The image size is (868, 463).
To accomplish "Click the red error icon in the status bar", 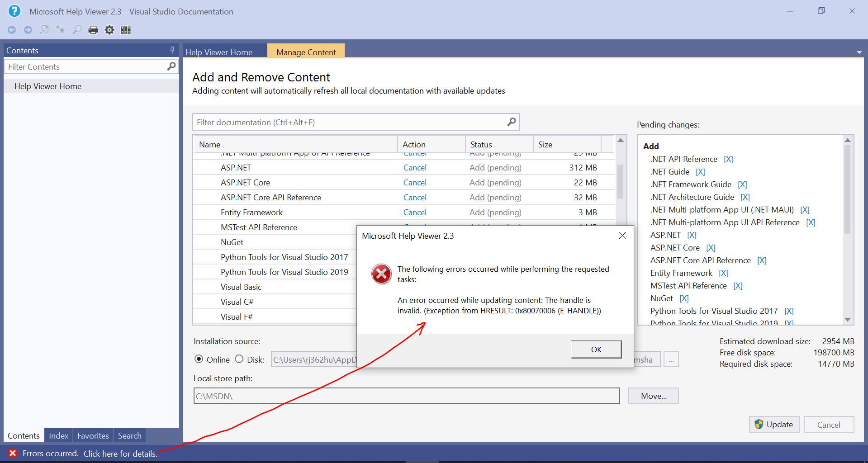I will point(13,453).
